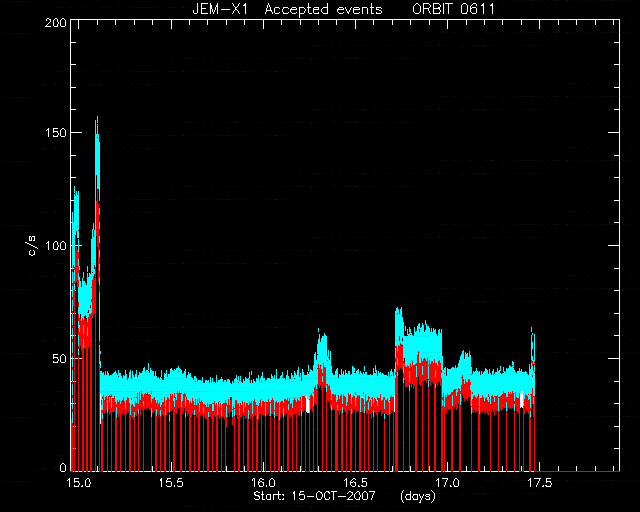Screen dimensions: 640x512
Task: Click the cyan bump near 16.3 days
Action: tap(322, 347)
